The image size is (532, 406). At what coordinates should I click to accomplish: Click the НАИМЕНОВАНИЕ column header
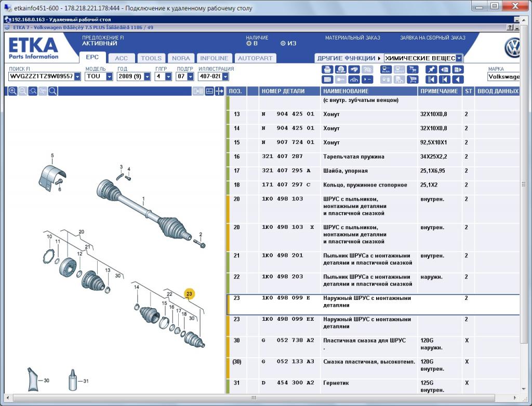(369, 91)
